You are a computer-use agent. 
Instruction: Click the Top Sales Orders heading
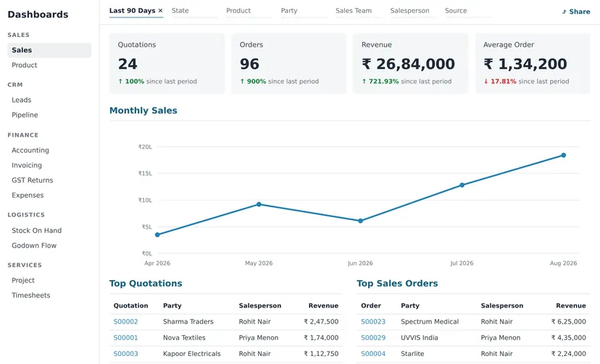click(397, 284)
